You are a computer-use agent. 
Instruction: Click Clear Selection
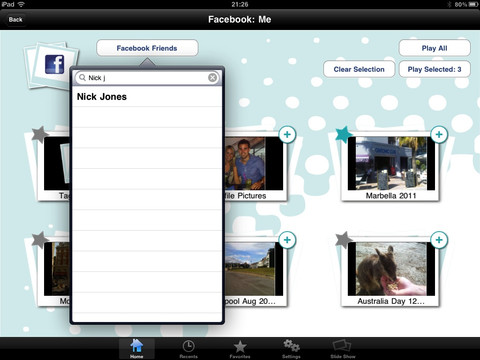[x=359, y=69]
